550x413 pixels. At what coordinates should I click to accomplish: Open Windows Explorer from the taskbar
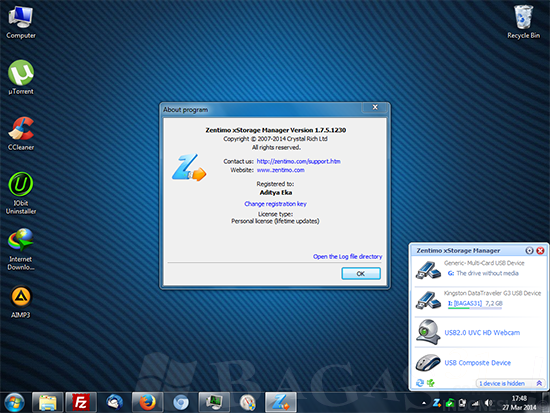pyautogui.click(x=47, y=402)
